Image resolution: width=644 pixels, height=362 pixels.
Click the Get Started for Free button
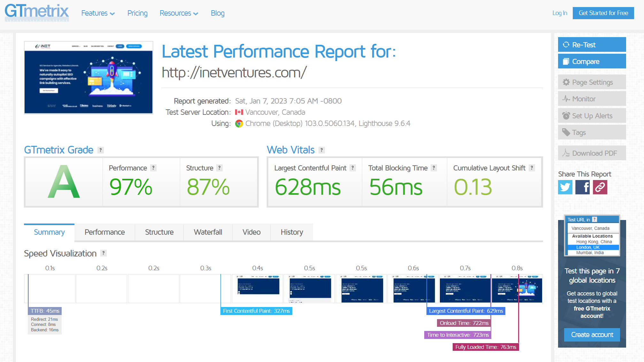(x=603, y=13)
